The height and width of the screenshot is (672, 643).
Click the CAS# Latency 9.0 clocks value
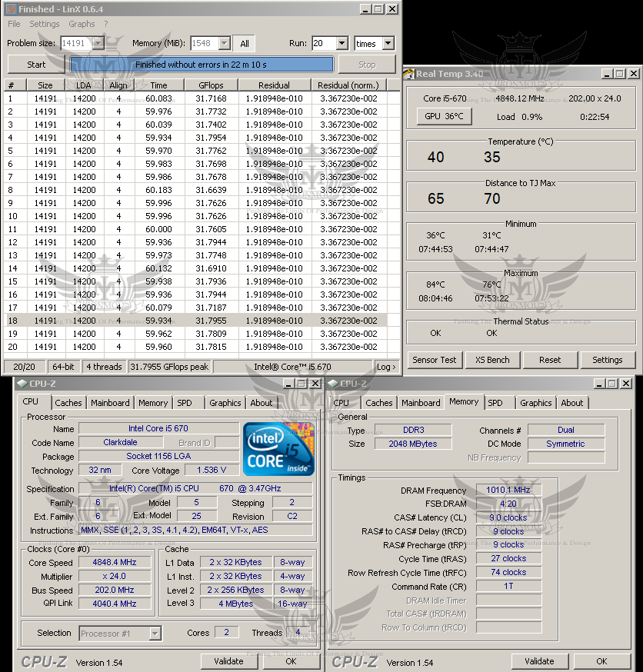508,517
